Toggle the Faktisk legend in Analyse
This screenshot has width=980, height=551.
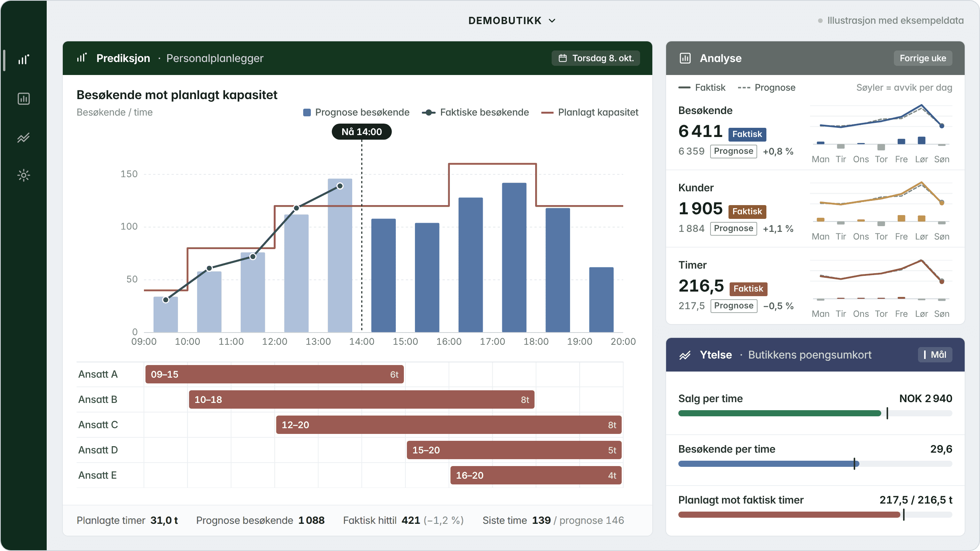point(702,88)
